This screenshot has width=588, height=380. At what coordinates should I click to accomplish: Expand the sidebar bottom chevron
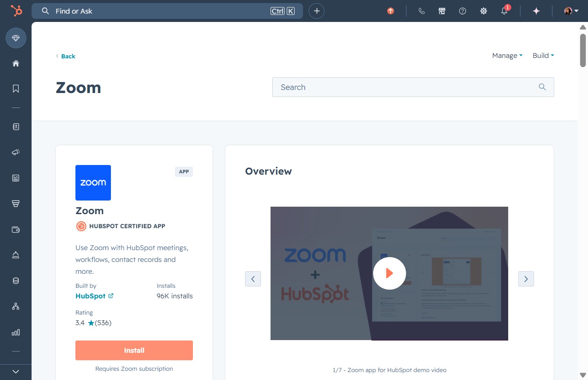click(16, 372)
